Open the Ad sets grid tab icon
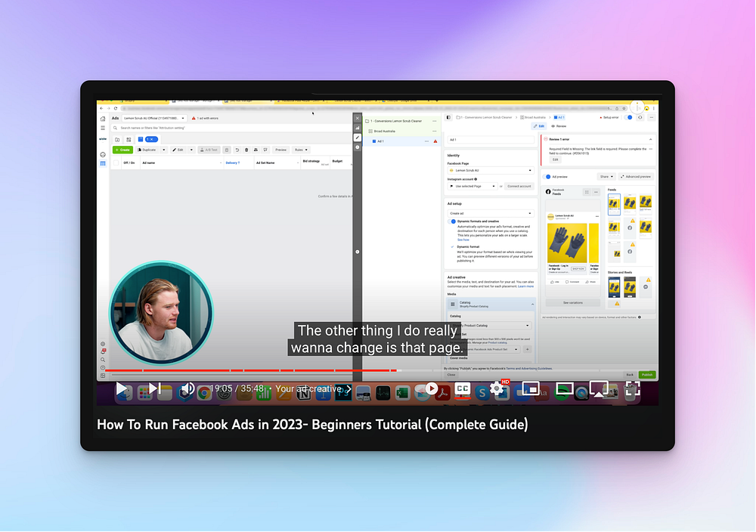Screen dimensions: 756x532 coord(129,139)
